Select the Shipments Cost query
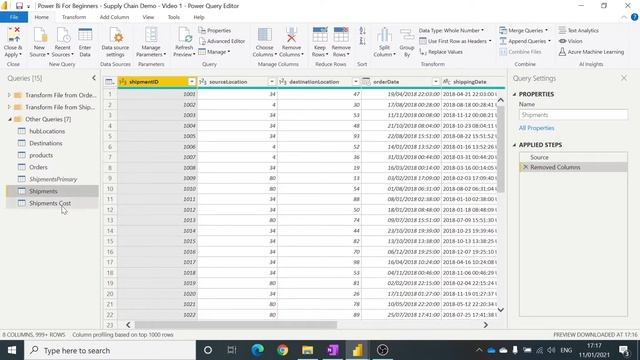This screenshot has height=360, width=640. [52, 203]
